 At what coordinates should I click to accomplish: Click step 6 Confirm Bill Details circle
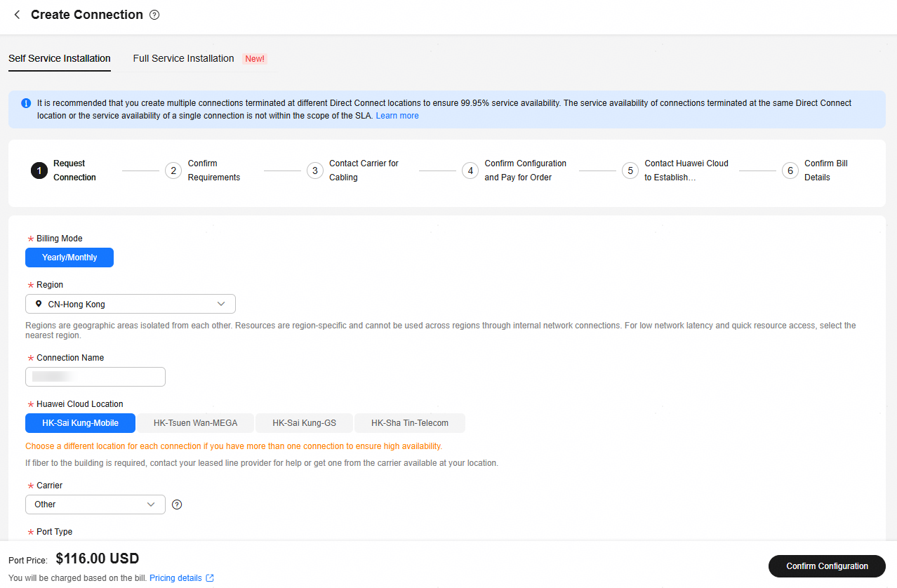click(790, 171)
